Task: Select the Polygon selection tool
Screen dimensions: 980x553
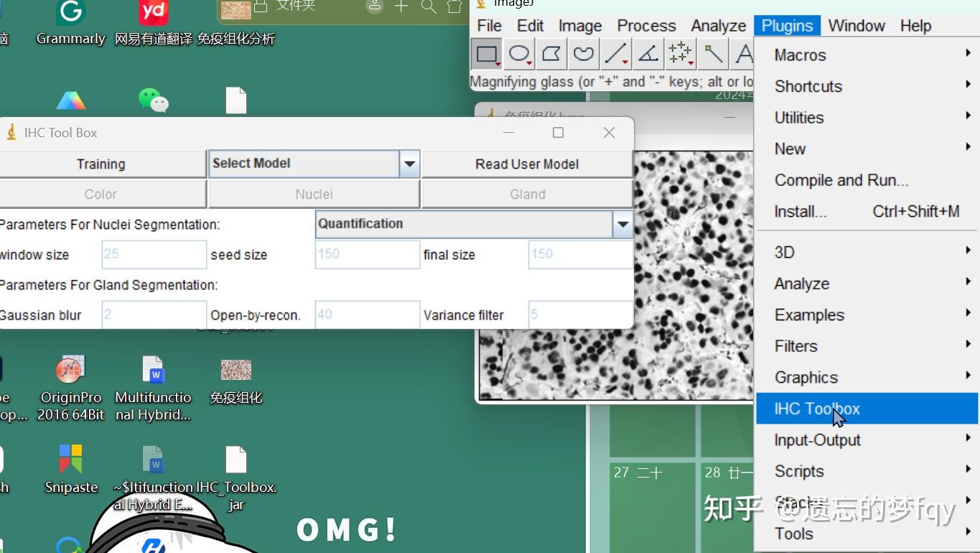Action: click(551, 54)
